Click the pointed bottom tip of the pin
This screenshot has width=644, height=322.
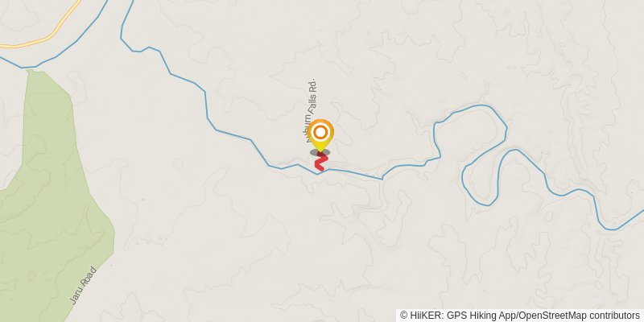(320, 151)
